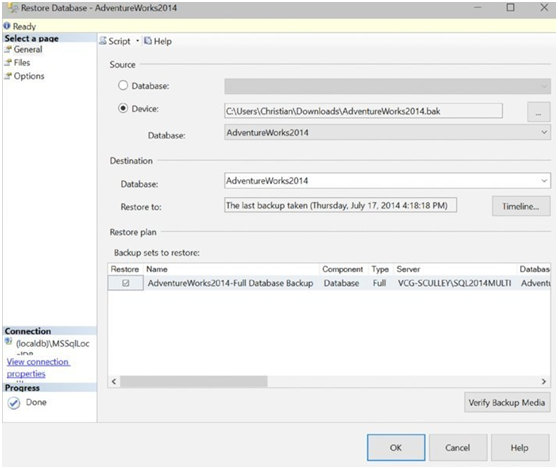This screenshot has width=558, height=469.
Task: Click the Ready info icon
Action: [7, 26]
